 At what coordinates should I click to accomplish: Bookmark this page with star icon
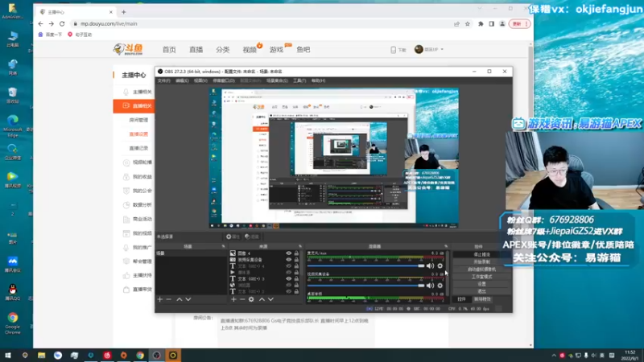click(x=468, y=24)
